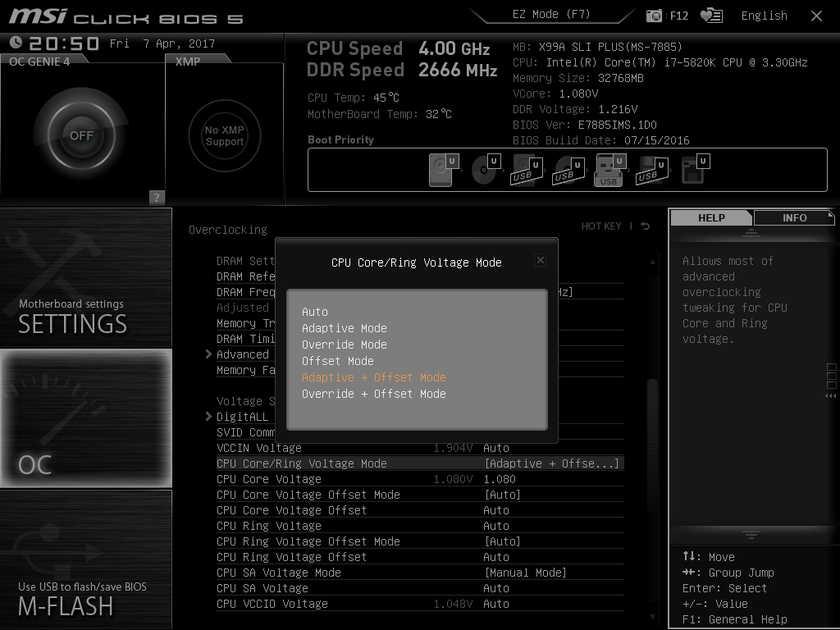The height and width of the screenshot is (630, 840).
Task: Open the OC overclocking section
Action: [x=85, y=418]
